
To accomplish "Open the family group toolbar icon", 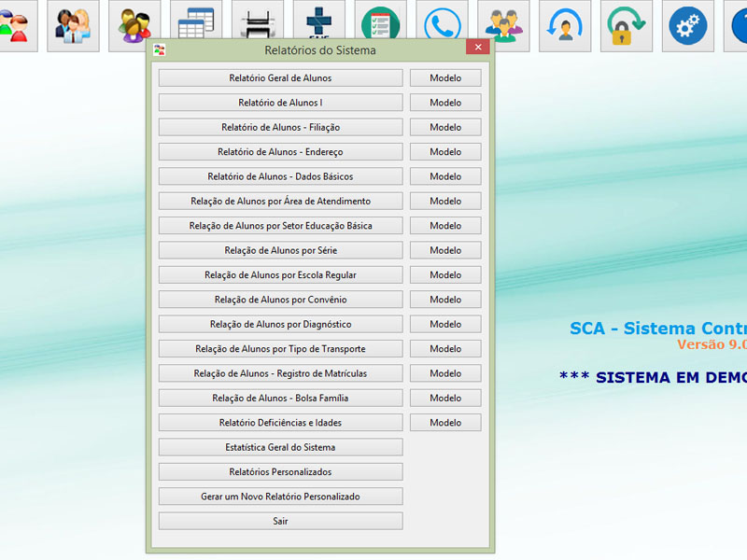I will (134, 25).
